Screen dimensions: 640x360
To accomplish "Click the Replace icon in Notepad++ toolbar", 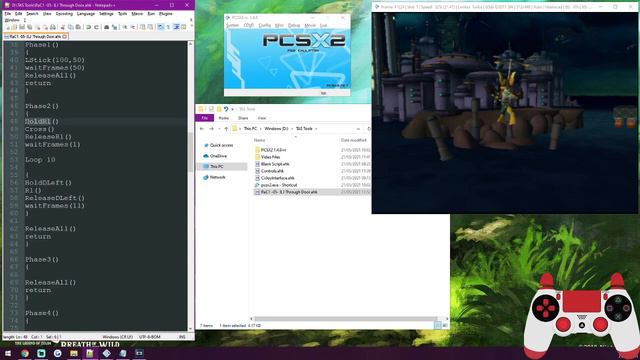I will pyautogui.click(x=114, y=27).
